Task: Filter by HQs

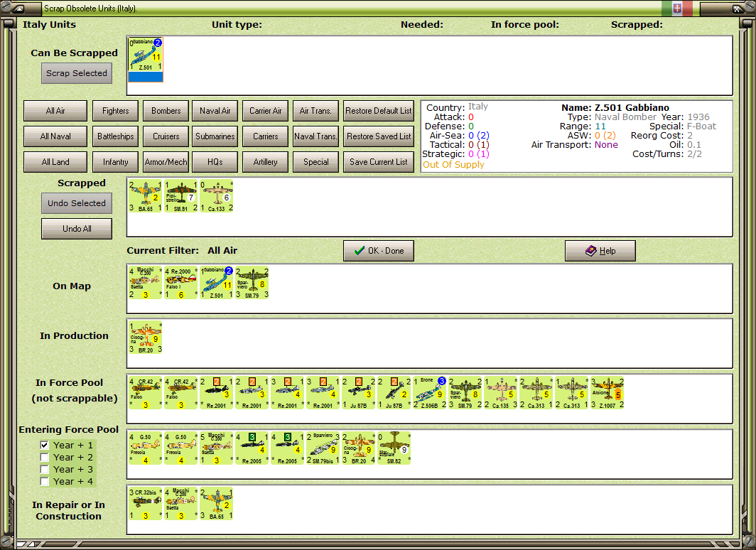Action: pyautogui.click(x=215, y=162)
